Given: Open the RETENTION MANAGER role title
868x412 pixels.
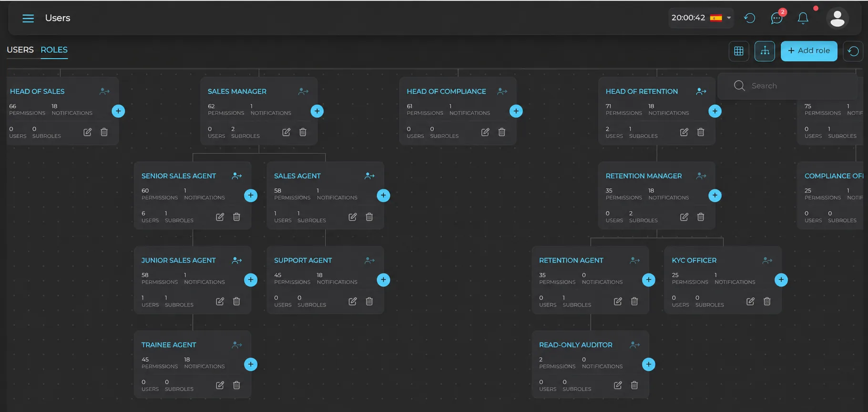Looking at the screenshot, I should click(x=643, y=176).
